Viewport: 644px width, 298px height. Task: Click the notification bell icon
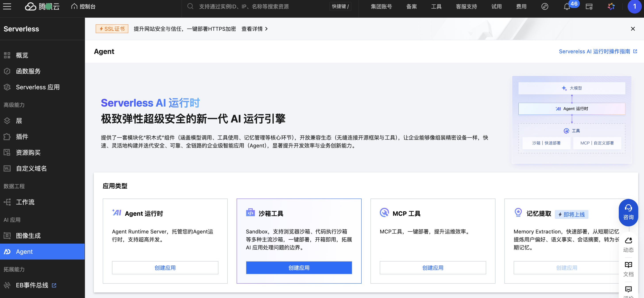567,7
